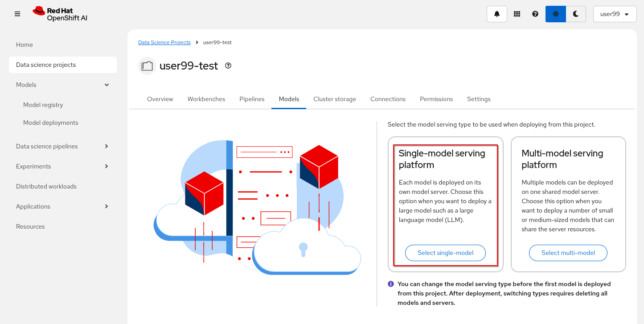Toggle the hamburger navigation menu
Image resolution: width=644 pixels, height=324 pixels.
(x=17, y=14)
